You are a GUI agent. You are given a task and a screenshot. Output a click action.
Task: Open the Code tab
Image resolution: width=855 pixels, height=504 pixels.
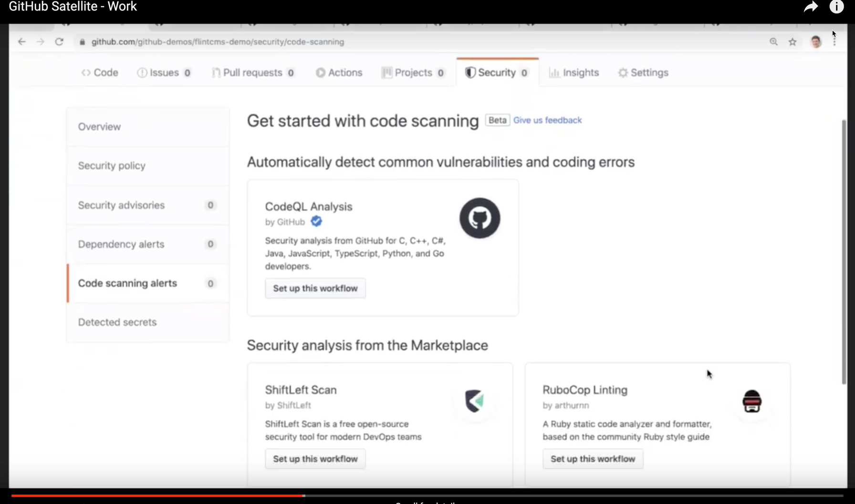[x=100, y=72]
